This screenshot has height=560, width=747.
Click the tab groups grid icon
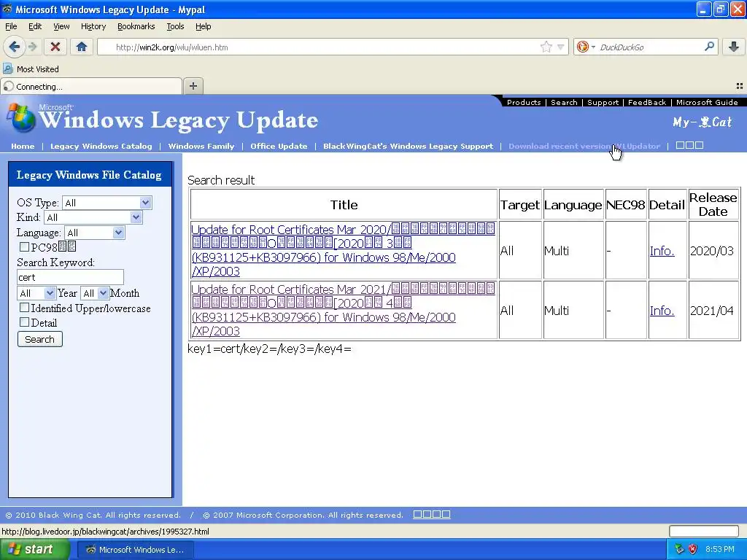(x=740, y=86)
